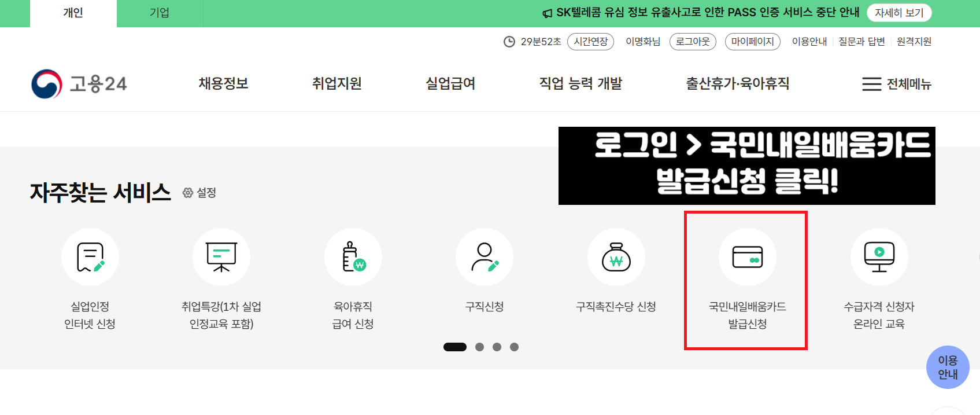The image size is (980, 415).
Task: Open 마이페이지
Action: (x=753, y=42)
